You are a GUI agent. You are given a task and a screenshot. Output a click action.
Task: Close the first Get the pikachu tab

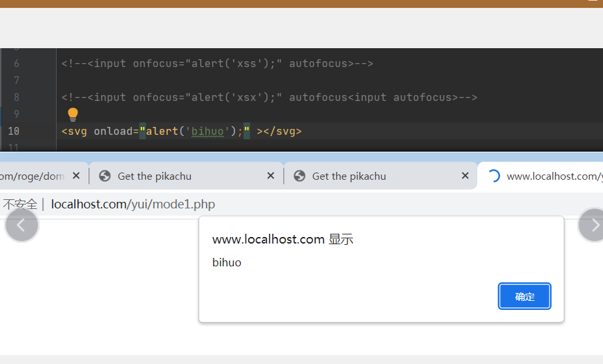point(271,176)
